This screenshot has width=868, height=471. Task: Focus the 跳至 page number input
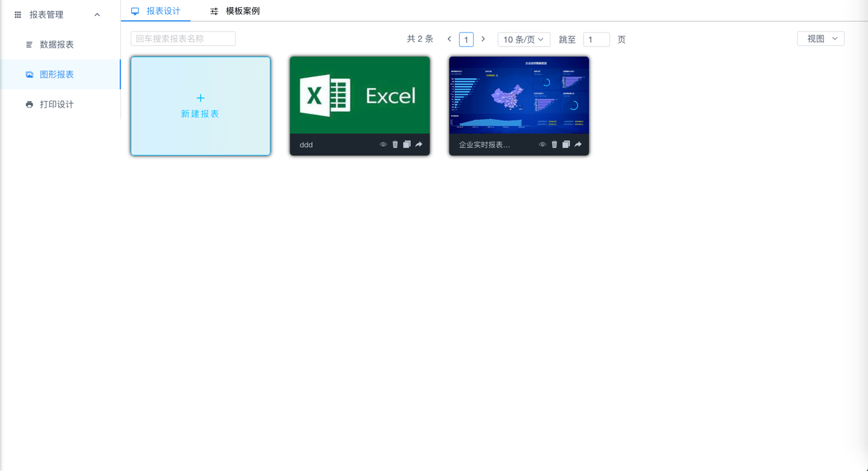pyautogui.click(x=596, y=40)
